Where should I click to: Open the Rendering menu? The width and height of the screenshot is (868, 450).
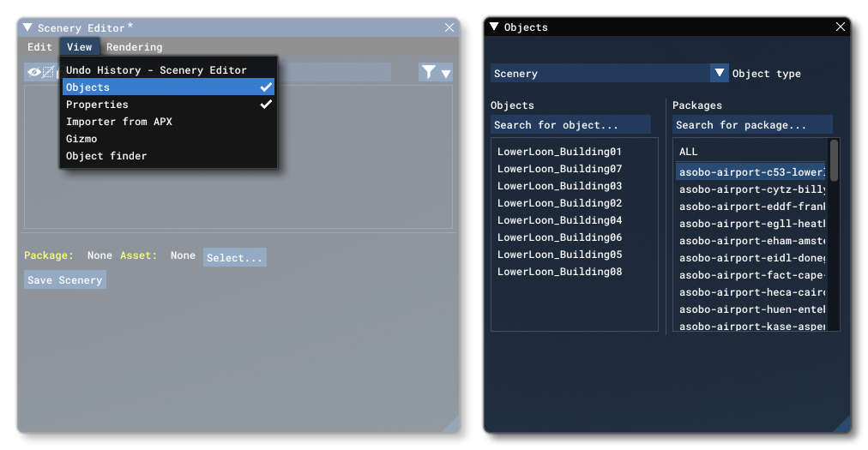pos(135,47)
